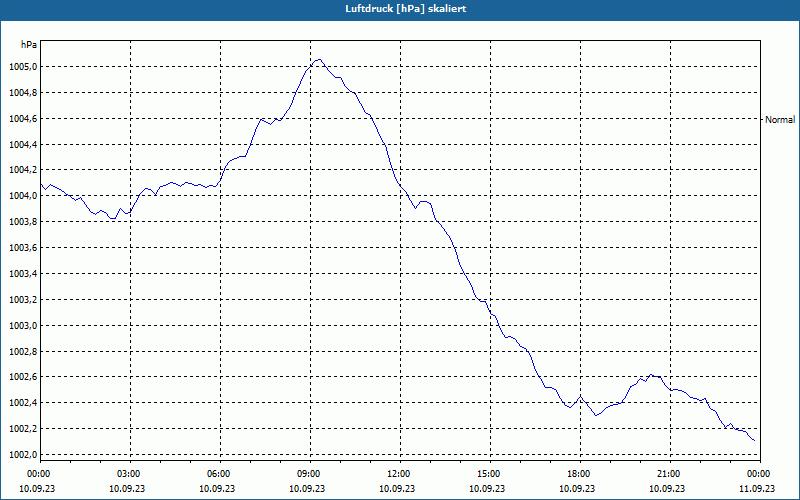Click the 11.09.23 date label
Viewport: 800px width, 500px height.
pyautogui.click(x=758, y=488)
